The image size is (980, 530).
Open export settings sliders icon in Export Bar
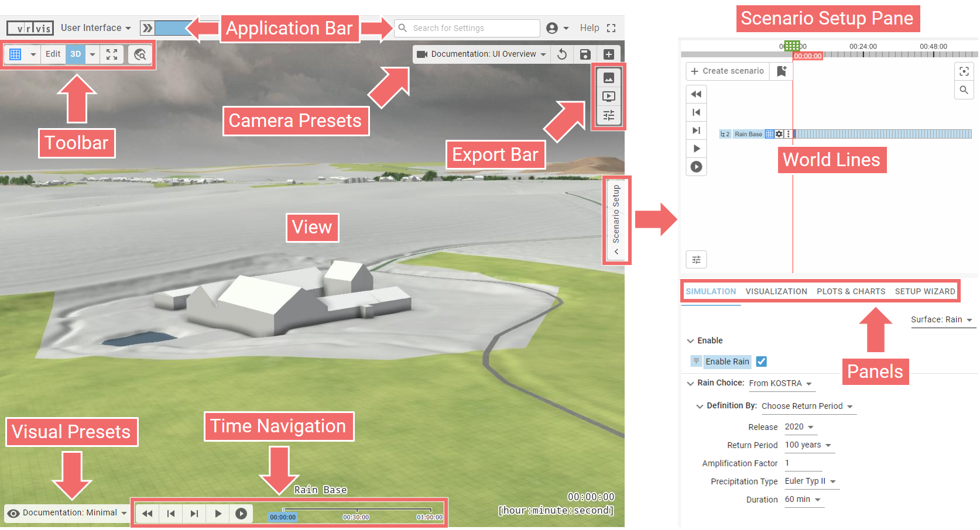point(609,115)
